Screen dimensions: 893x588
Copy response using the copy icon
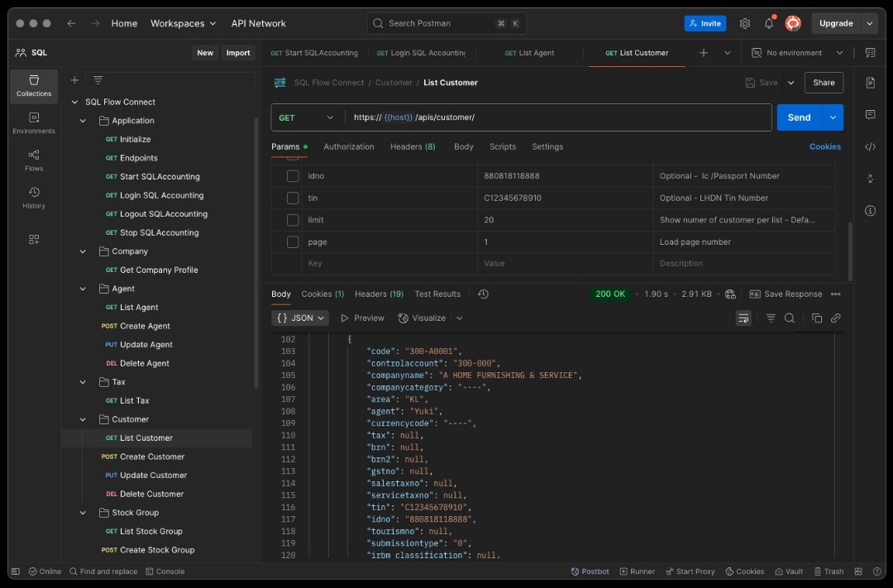click(817, 318)
